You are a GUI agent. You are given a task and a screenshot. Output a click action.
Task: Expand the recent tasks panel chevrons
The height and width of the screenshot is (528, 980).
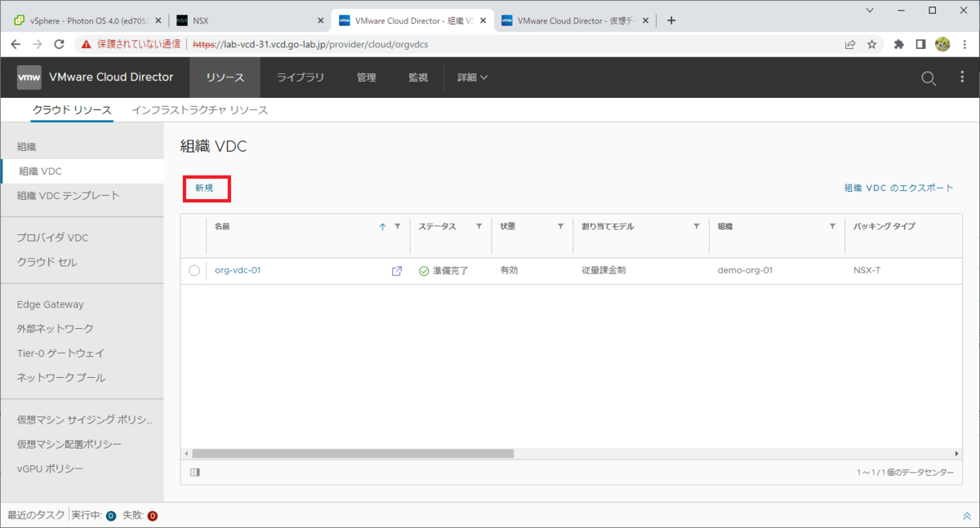point(967,516)
